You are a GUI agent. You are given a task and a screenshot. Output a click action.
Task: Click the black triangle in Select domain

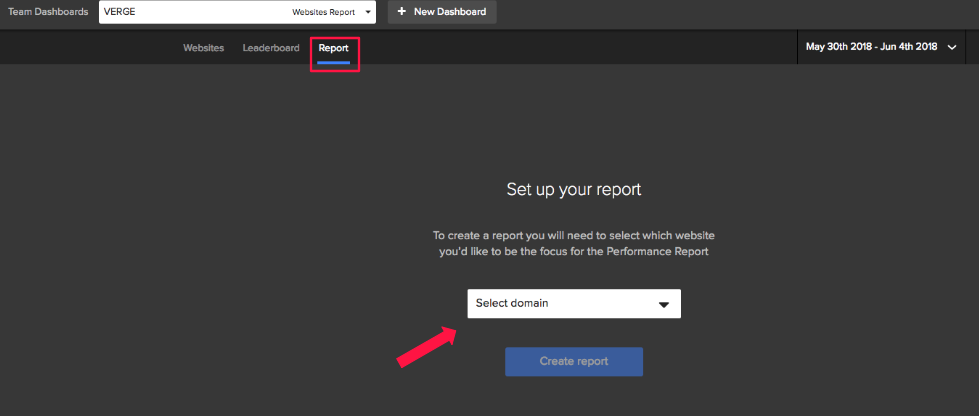[x=663, y=304]
